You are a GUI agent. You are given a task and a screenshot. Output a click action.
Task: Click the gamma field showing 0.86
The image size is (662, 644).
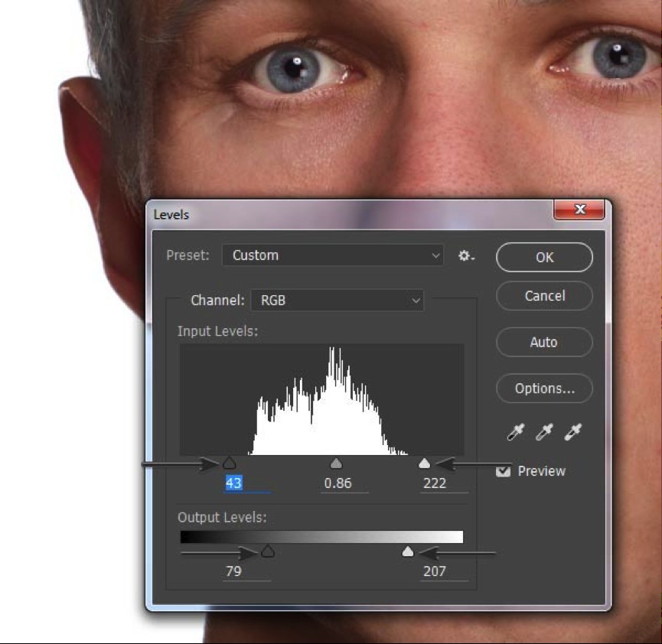pyautogui.click(x=344, y=483)
